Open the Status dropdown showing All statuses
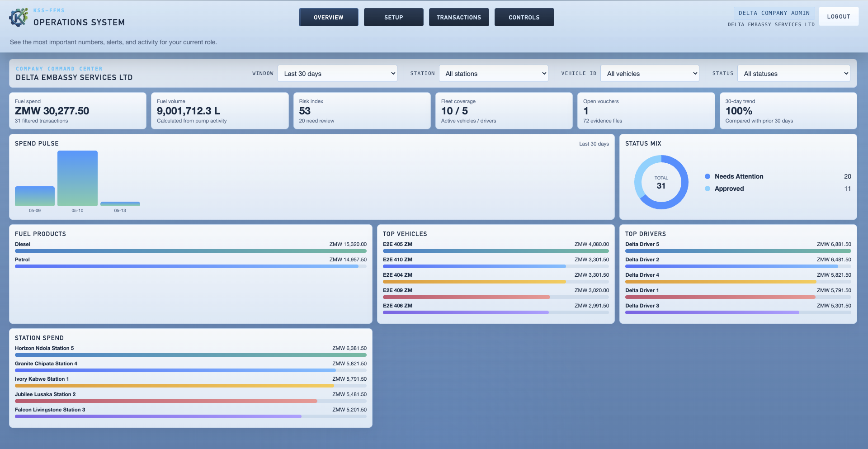This screenshot has width=868, height=449. pos(794,74)
